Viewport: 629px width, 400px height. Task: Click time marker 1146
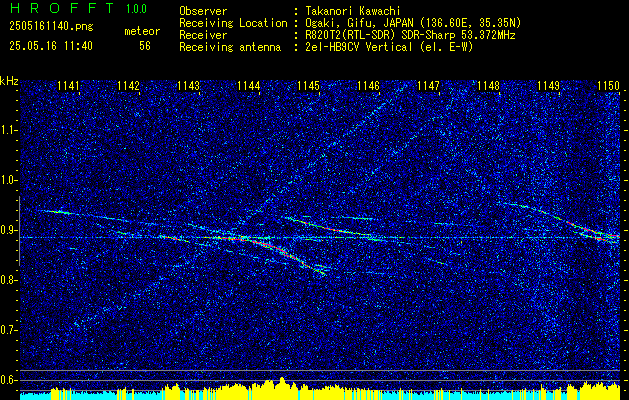369,85
